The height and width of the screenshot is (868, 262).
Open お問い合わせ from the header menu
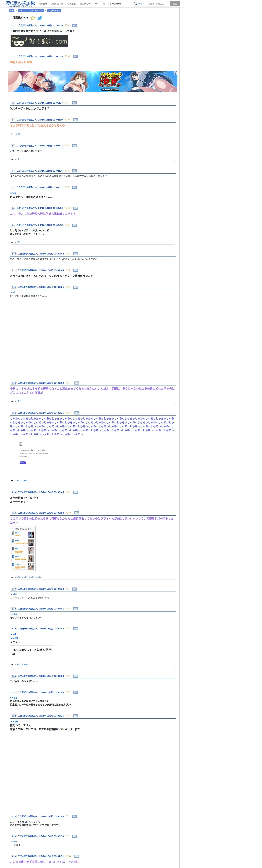(57, 4)
